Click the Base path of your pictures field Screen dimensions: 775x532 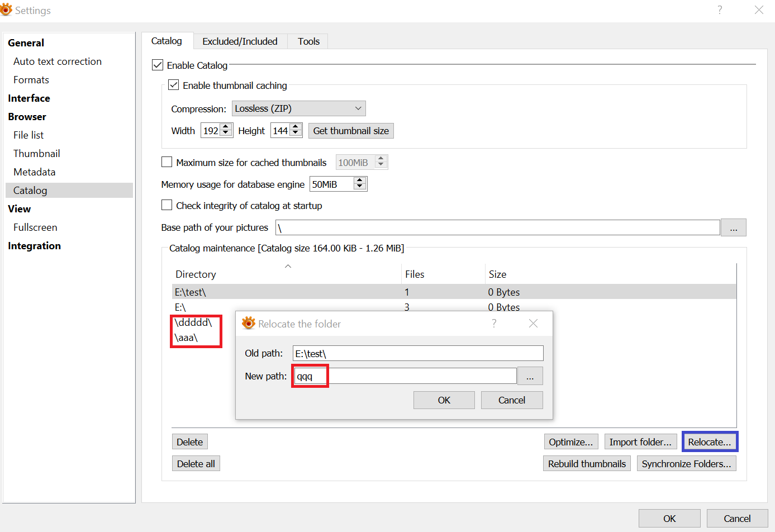click(x=498, y=227)
